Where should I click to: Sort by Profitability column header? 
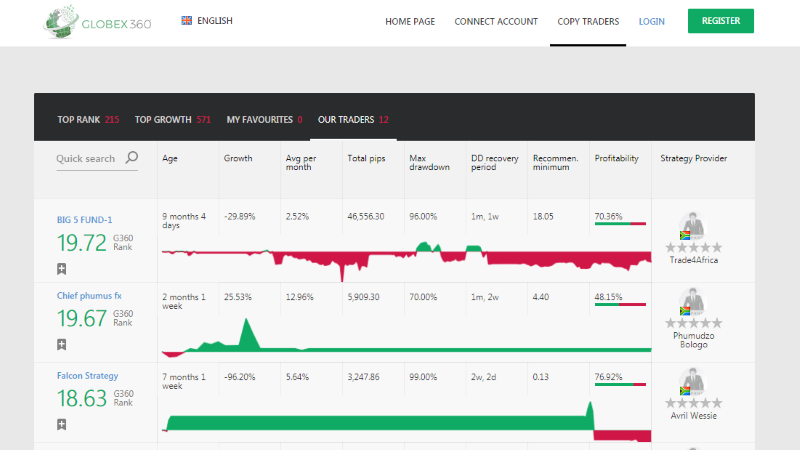click(x=616, y=158)
